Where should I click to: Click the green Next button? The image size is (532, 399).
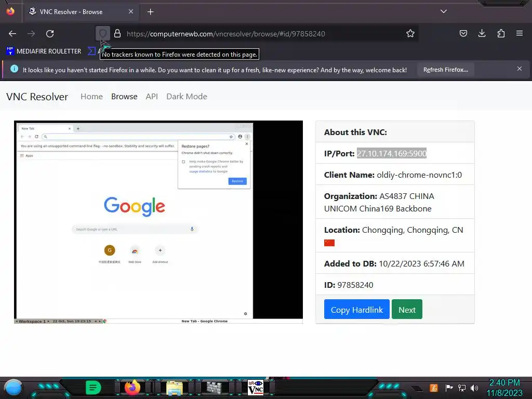(x=407, y=309)
